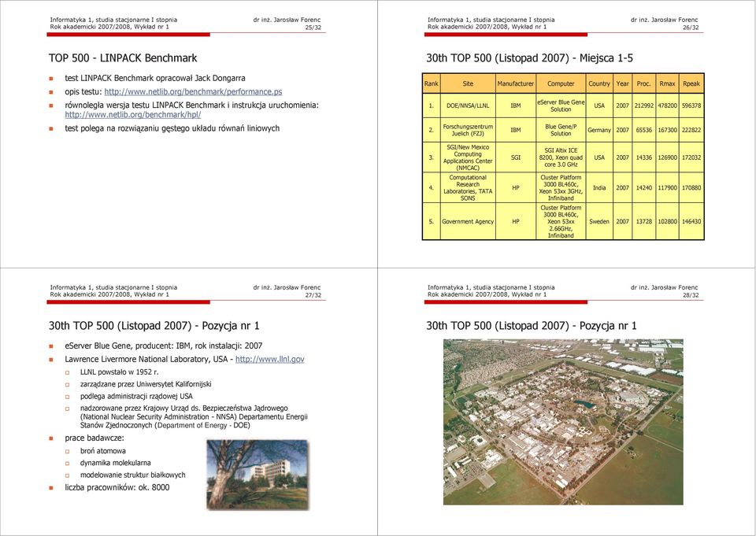
Task: Click the LLNL building photo
Action: point(257,475)
